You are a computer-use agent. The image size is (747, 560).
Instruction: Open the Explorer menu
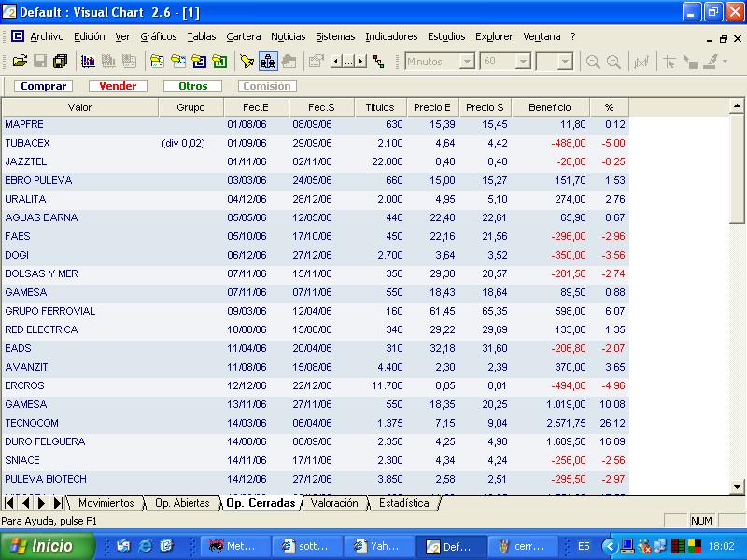click(494, 36)
